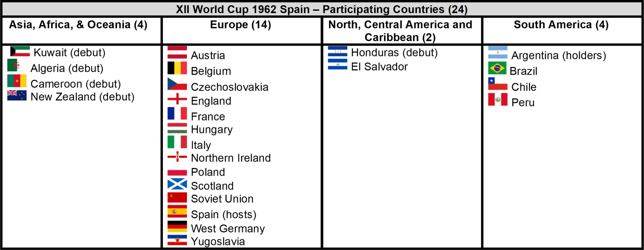
Task: Click the Soviet Union red flag
Action: [177, 197]
